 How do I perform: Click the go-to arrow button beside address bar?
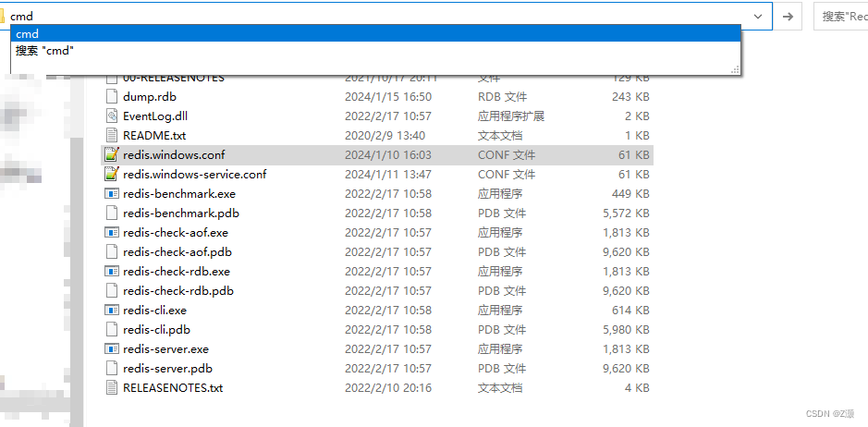tap(788, 17)
